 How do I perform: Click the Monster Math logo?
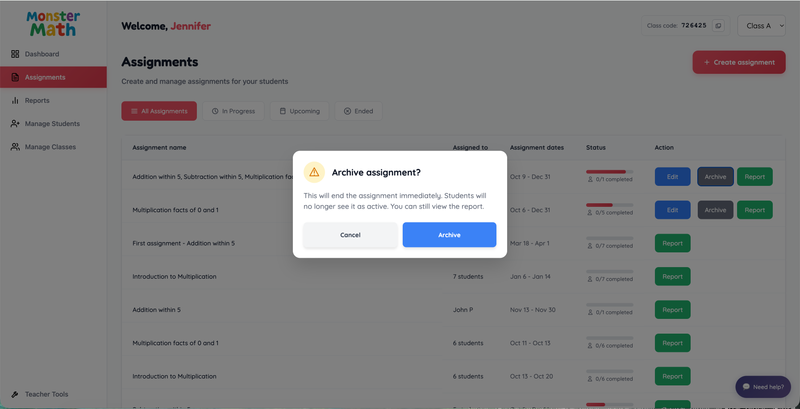(53, 24)
